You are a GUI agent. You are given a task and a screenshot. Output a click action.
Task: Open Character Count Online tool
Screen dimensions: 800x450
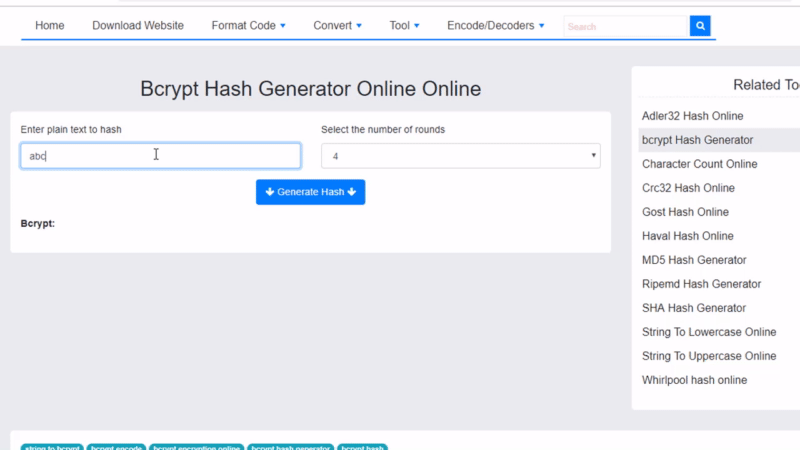pos(699,164)
